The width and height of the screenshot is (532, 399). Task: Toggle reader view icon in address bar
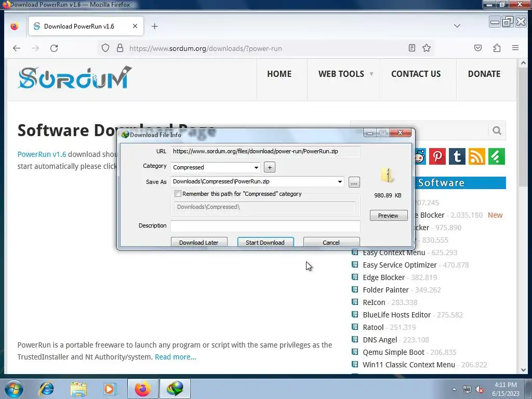pyautogui.click(x=411, y=48)
